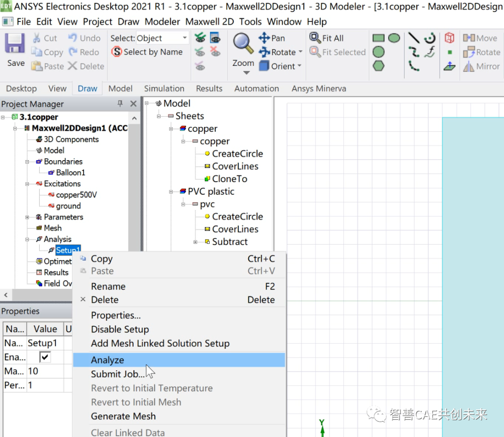This screenshot has height=437, width=504.
Task: Choose Copy from context menu
Action: (179, 259)
